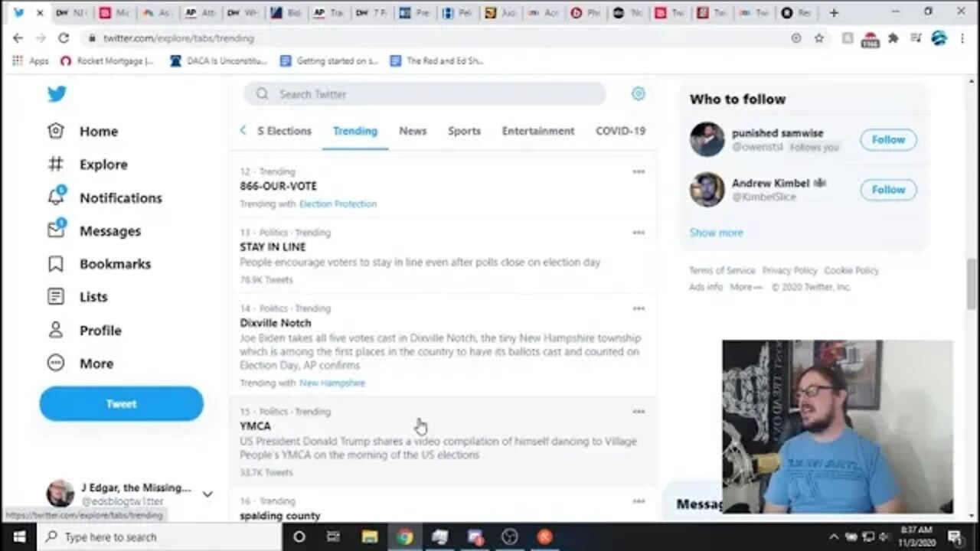This screenshot has height=551, width=980.
Task: Click the blue Tweet button
Action: coord(121,403)
